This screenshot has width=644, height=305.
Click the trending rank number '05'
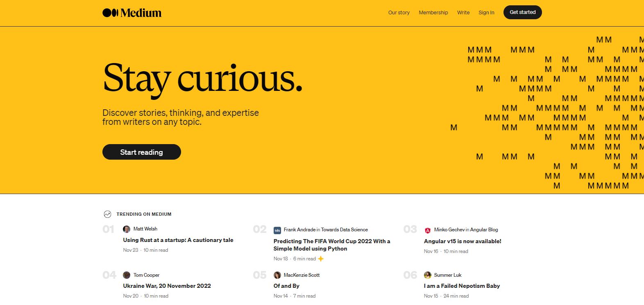[260, 275]
